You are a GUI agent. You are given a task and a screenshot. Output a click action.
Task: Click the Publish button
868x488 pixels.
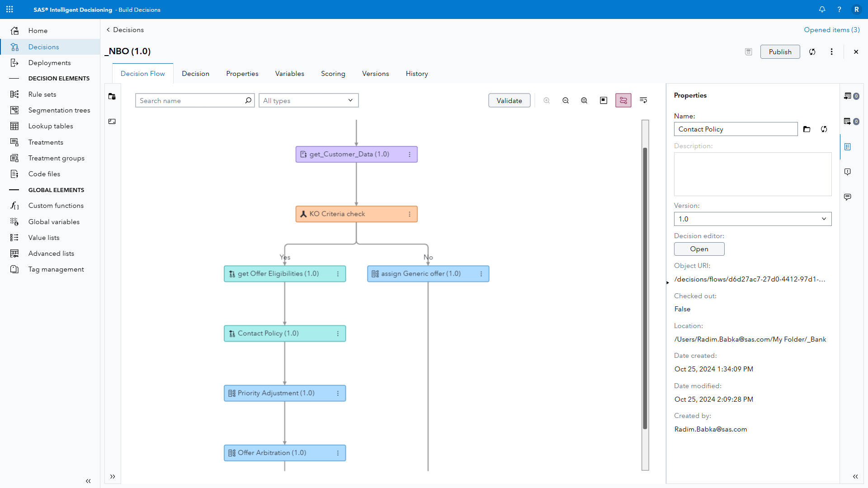click(x=780, y=52)
